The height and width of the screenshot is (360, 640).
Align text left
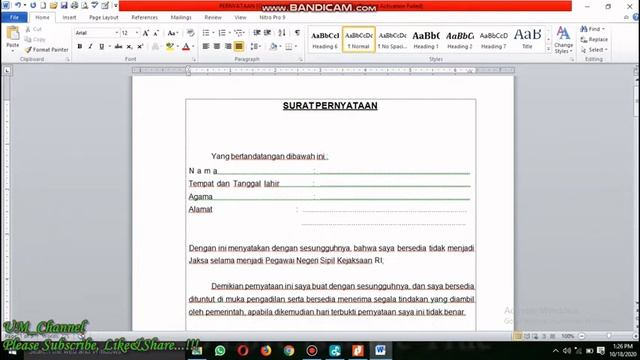(206, 47)
